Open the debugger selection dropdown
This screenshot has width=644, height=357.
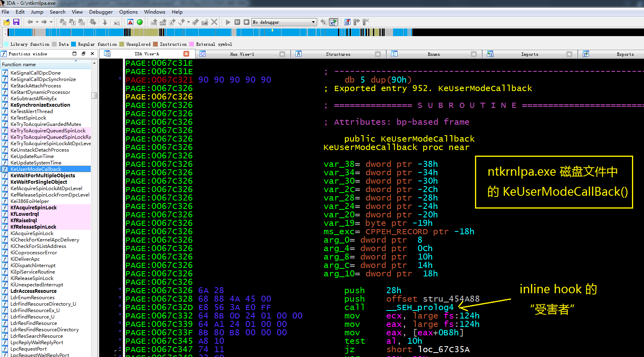(x=284, y=22)
